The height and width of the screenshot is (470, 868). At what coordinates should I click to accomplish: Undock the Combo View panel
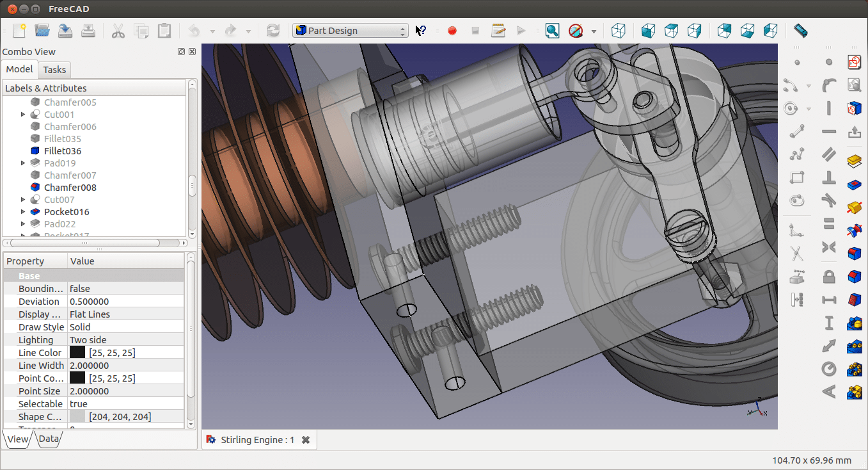tap(181, 51)
